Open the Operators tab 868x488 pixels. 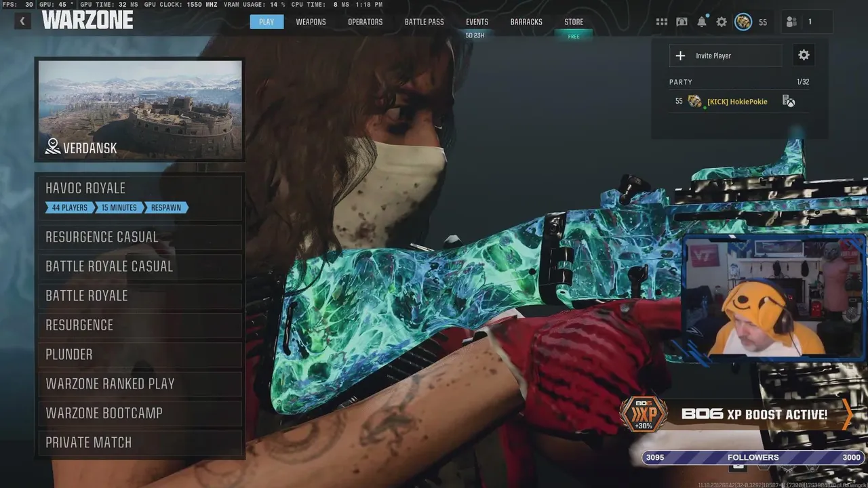coord(366,22)
